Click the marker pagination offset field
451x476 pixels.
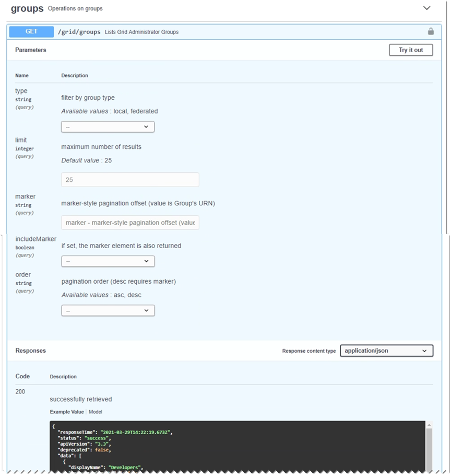click(x=130, y=223)
